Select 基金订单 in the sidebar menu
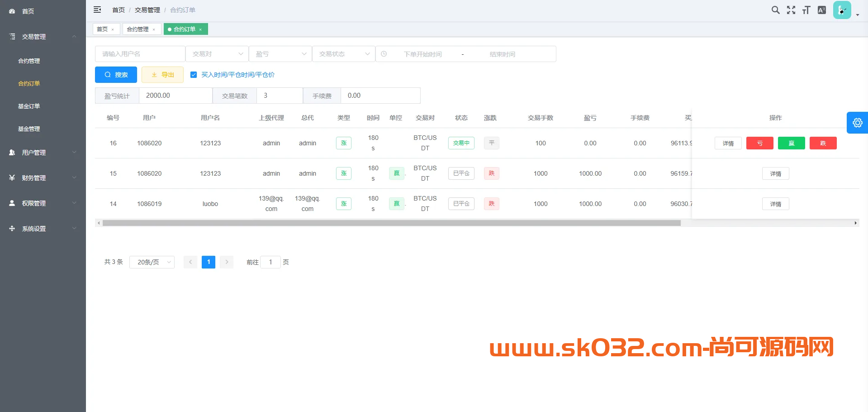The width and height of the screenshot is (868, 412). coord(29,106)
